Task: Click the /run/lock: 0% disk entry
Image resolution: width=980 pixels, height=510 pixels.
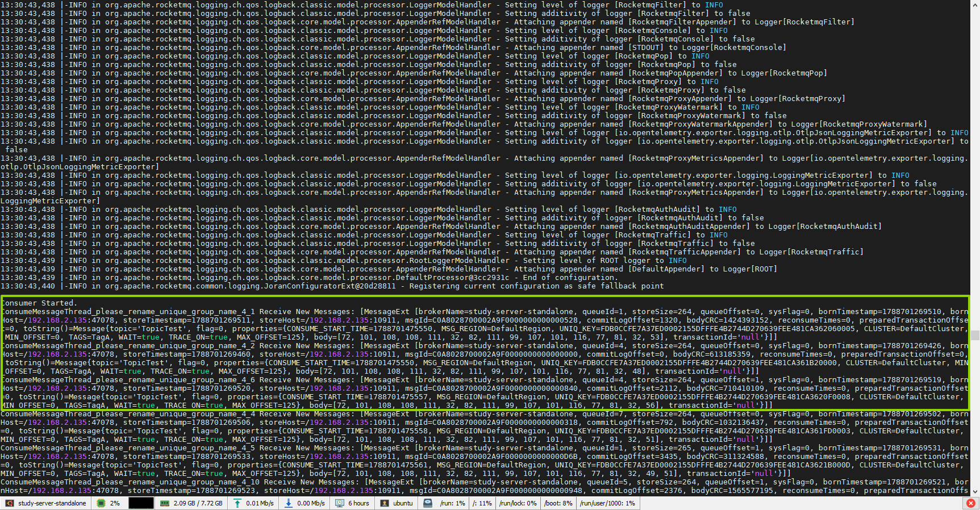Action: point(518,503)
